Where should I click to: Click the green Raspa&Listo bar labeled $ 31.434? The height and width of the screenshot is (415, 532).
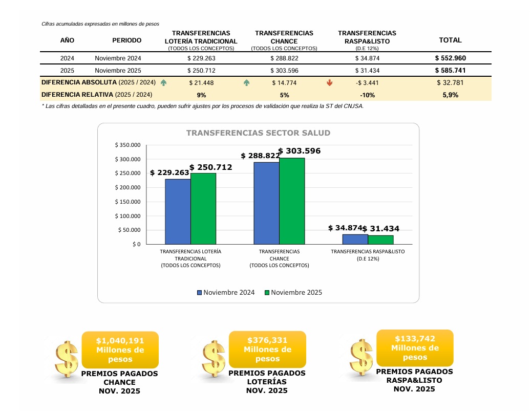tap(380, 239)
